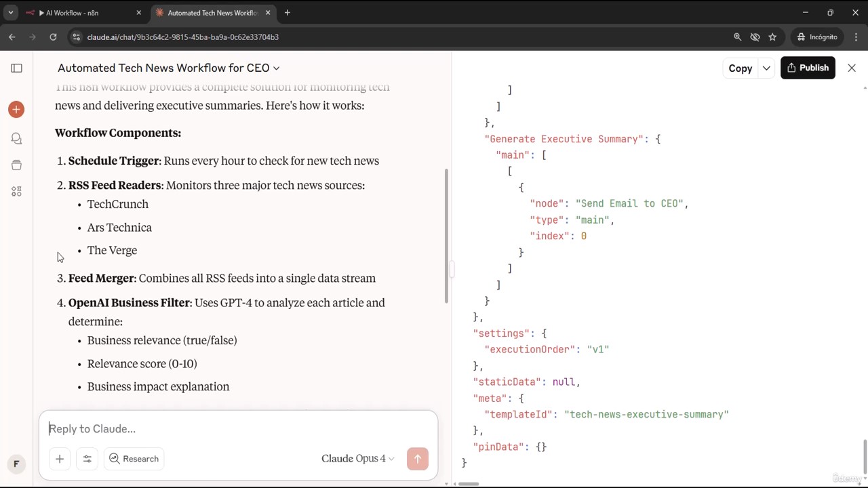The image size is (868, 488).
Task: Open the artifacts icon in sidebar
Action: (x=16, y=192)
